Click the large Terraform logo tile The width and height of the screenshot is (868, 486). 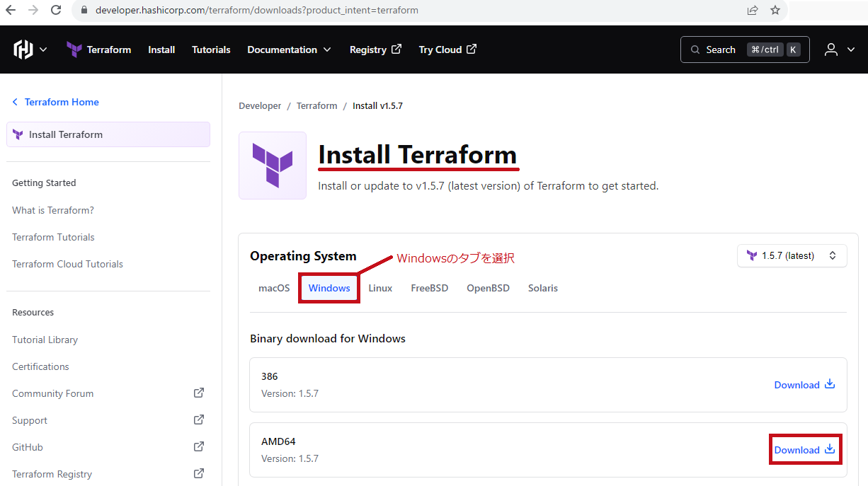273,166
